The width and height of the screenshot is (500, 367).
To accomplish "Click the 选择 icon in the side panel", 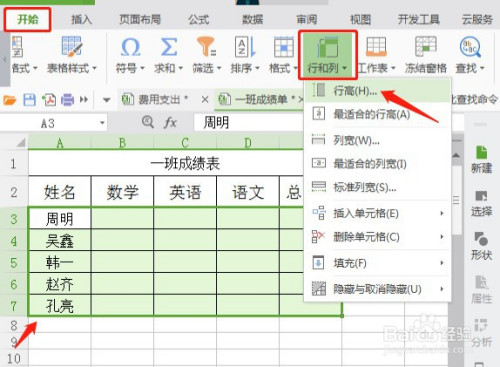I will tap(481, 196).
